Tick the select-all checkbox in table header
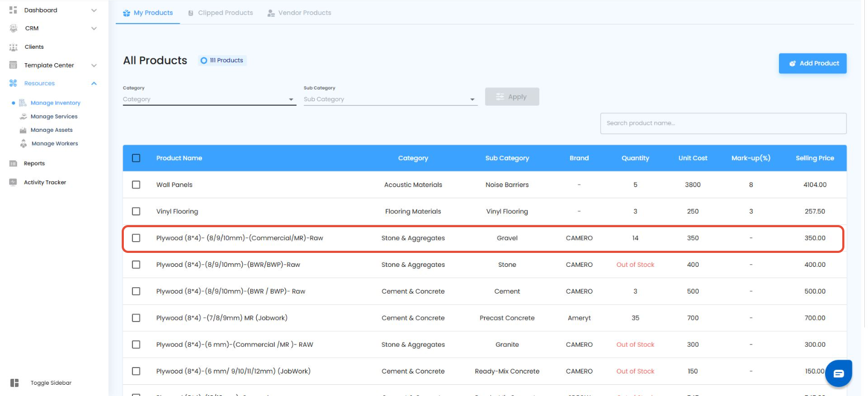 pyautogui.click(x=136, y=158)
